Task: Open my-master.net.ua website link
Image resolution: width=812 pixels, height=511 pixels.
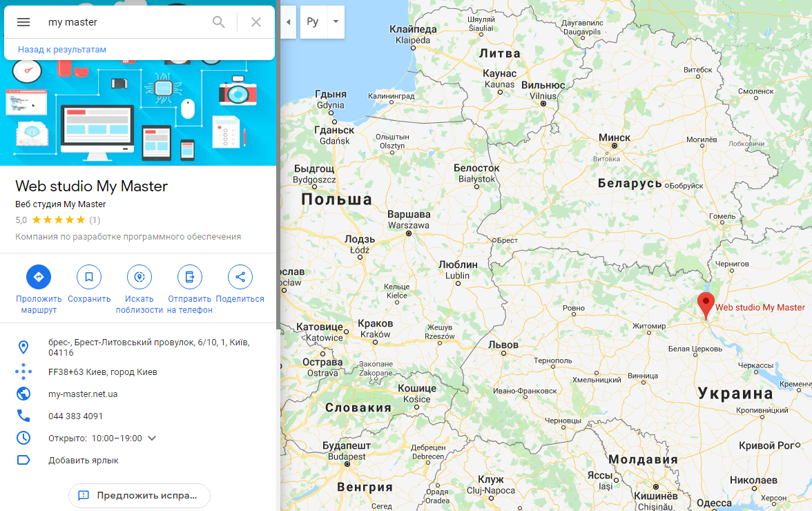Action: pos(83,394)
